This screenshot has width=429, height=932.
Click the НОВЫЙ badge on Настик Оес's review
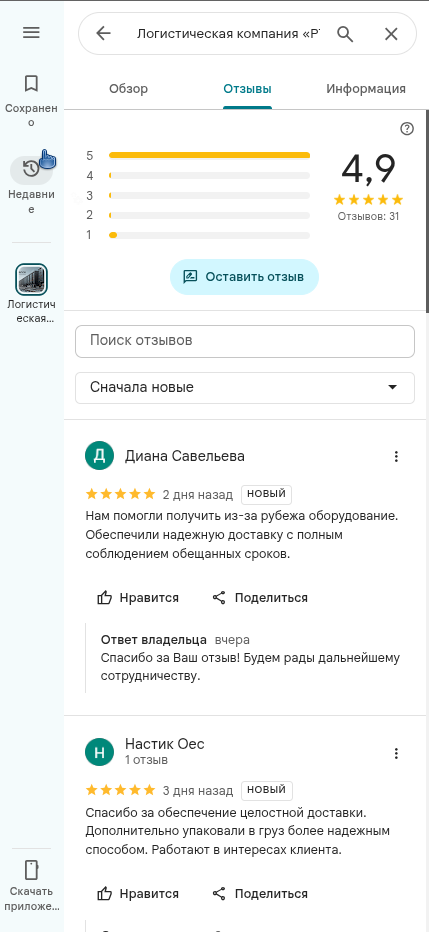[266, 790]
